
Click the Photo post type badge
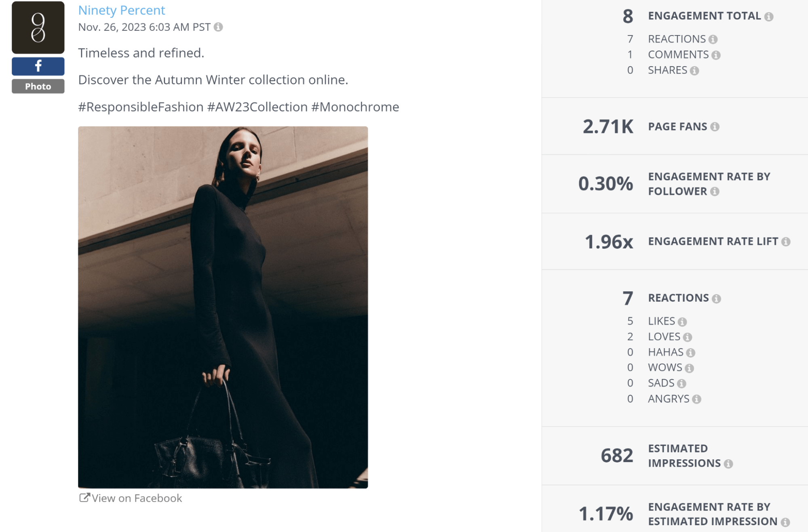click(38, 86)
